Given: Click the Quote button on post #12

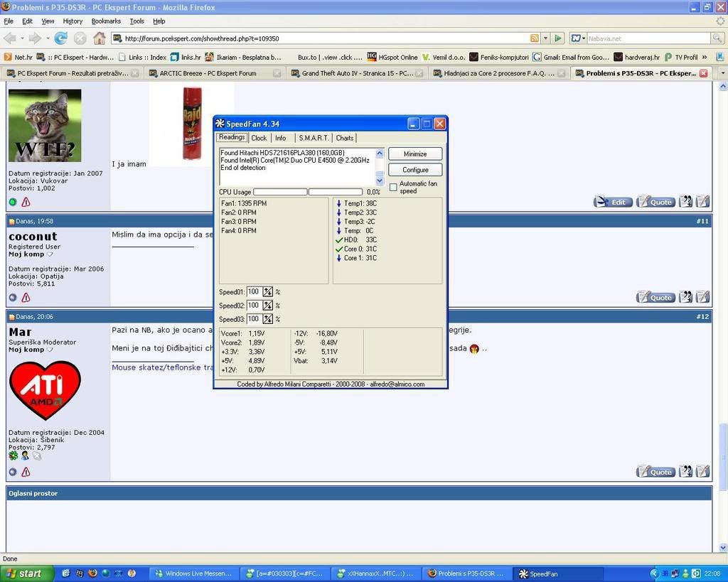Looking at the screenshot, I should 655,472.
